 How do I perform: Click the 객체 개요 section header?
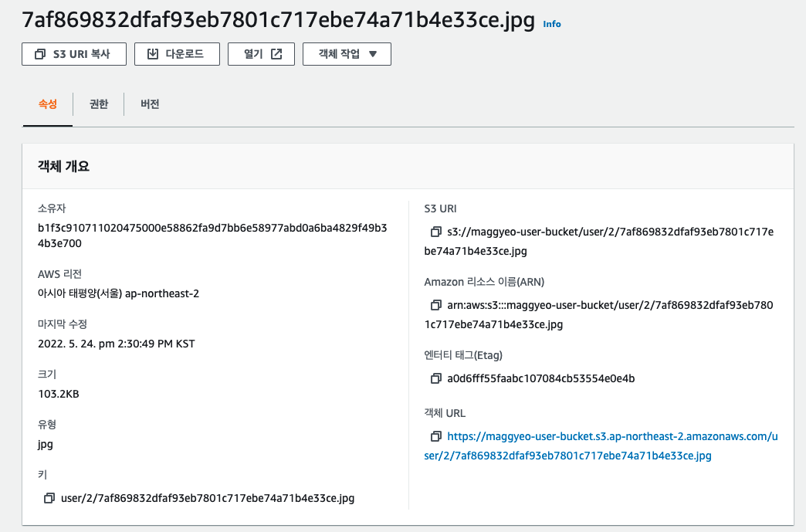coord(64,166)
